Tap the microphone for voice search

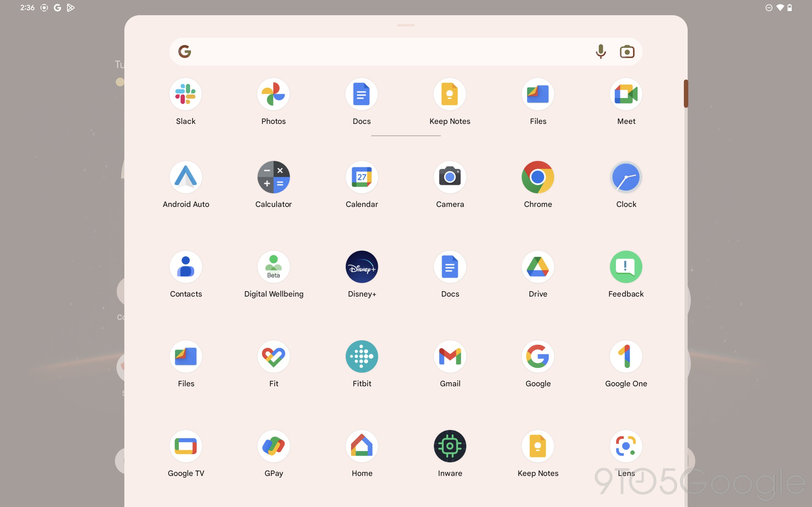600,51
